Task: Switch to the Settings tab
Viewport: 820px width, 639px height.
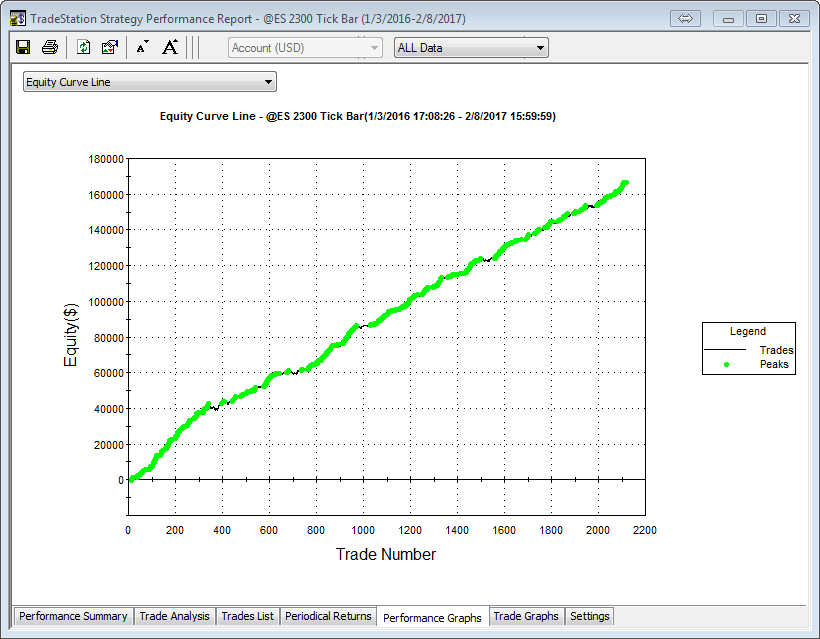Action: [589, 616]
